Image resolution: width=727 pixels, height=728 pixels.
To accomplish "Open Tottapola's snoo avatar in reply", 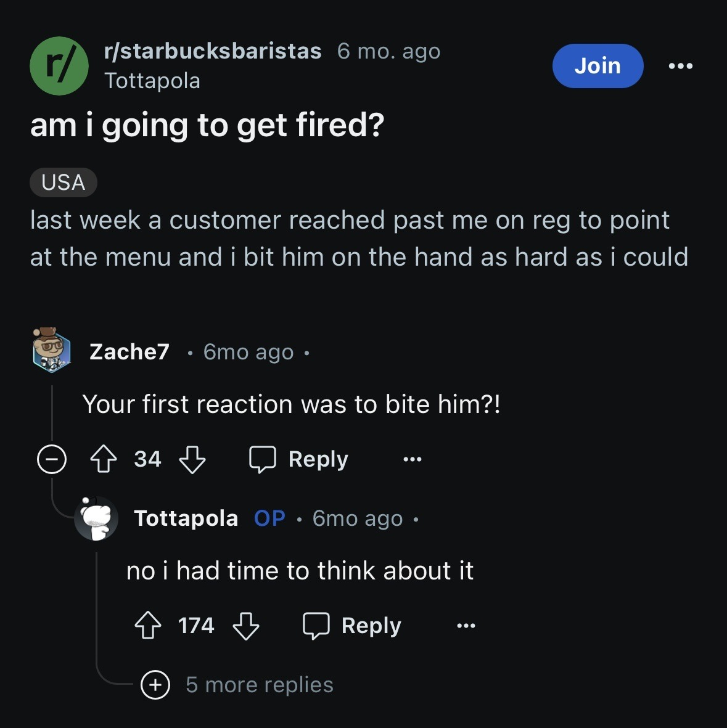I will (96, 518).
